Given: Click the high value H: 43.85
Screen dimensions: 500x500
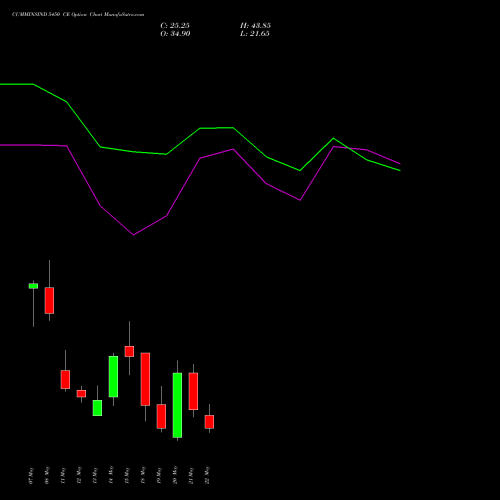Looking at the screenshot, I should click(x=255, y=26).
